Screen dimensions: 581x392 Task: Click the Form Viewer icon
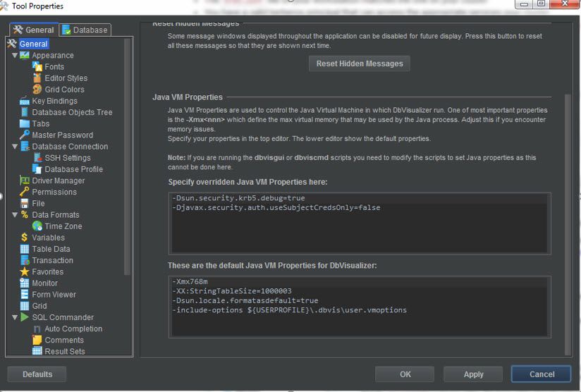pos(25,295)
